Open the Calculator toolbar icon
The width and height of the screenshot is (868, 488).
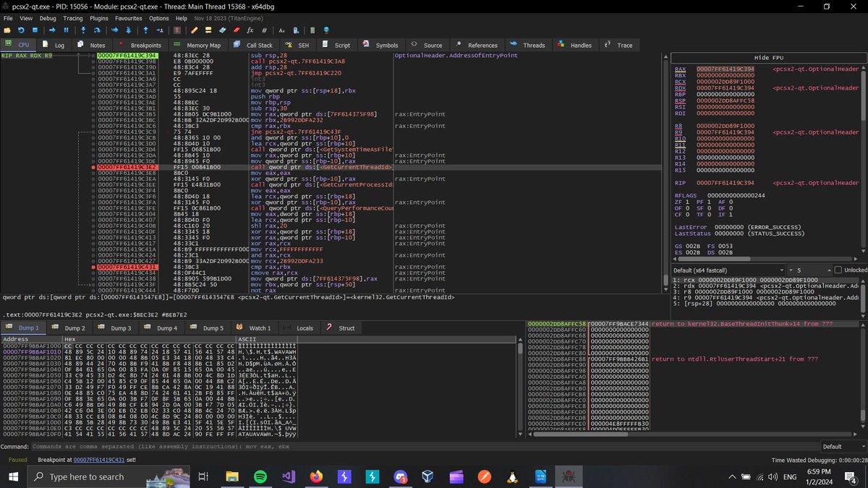312,30
